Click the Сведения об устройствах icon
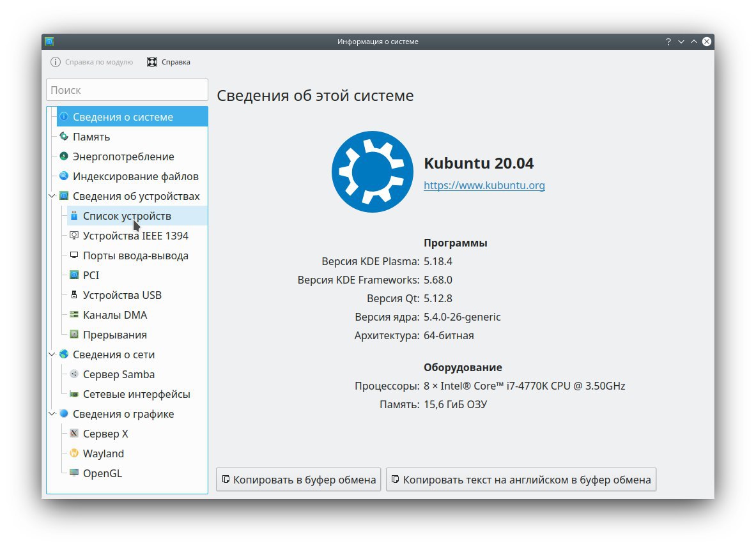Screen dimensions: 756x548 64,195
